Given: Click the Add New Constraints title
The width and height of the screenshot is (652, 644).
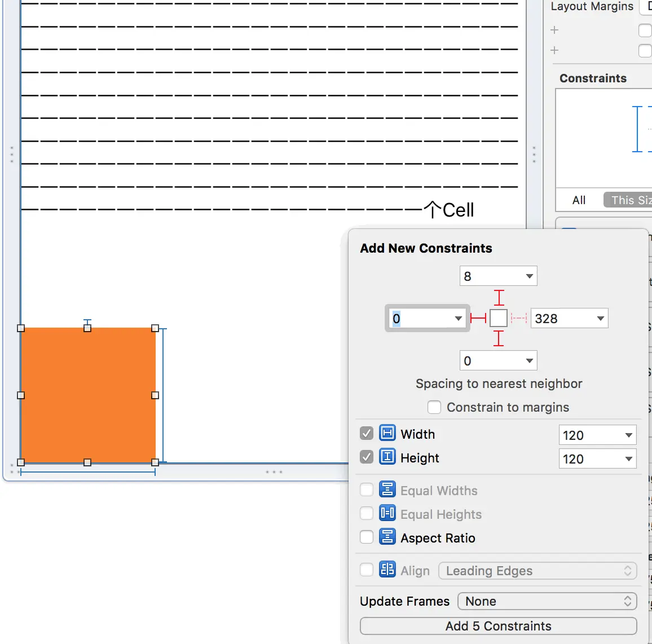Looking at the screenshot, I should point(426,248).
